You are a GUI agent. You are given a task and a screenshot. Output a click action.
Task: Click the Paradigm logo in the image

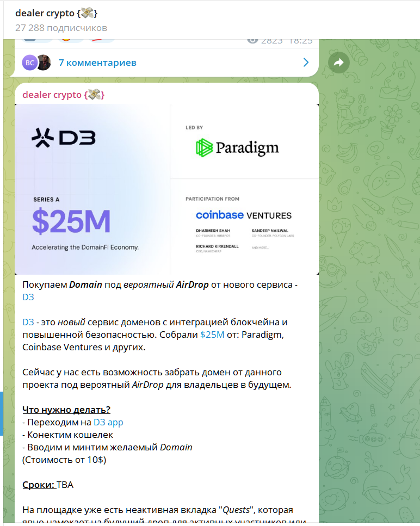237,147
